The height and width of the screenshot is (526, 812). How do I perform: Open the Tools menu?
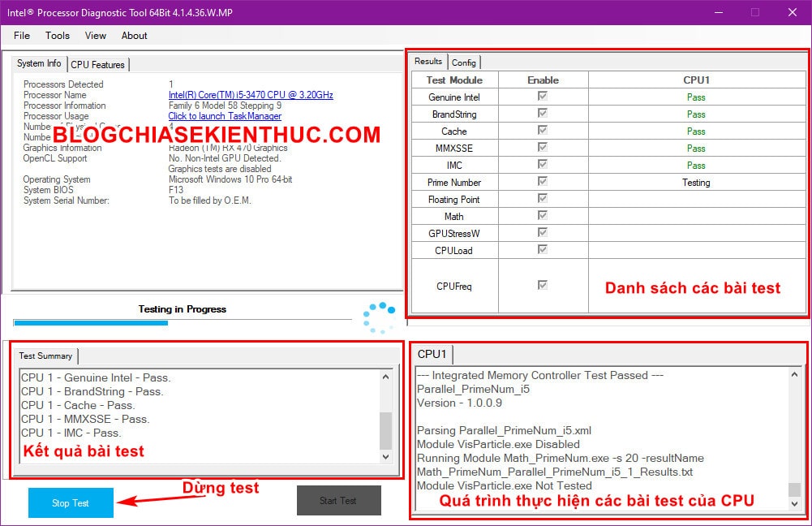click(x=57, y=36)
